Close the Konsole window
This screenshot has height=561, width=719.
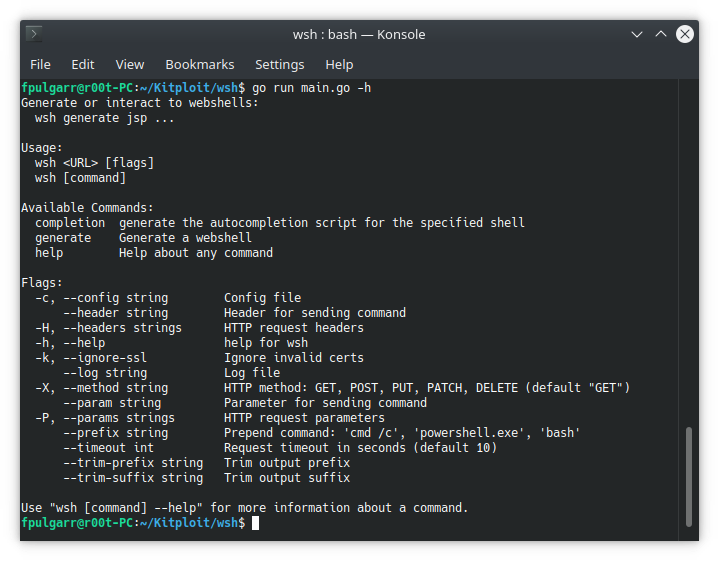click(685, 34)
